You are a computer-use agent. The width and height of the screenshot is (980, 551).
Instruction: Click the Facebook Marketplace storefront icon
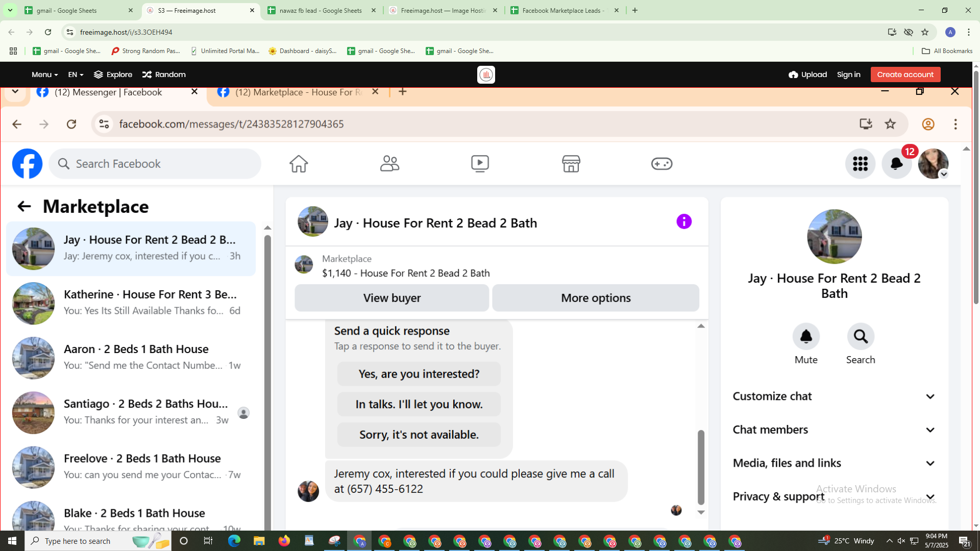(x=571, y=164)
